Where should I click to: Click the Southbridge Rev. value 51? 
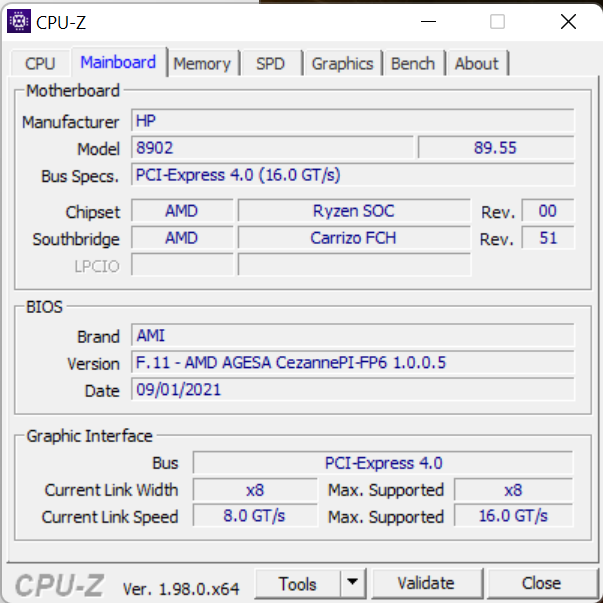[x=548, y=238]
